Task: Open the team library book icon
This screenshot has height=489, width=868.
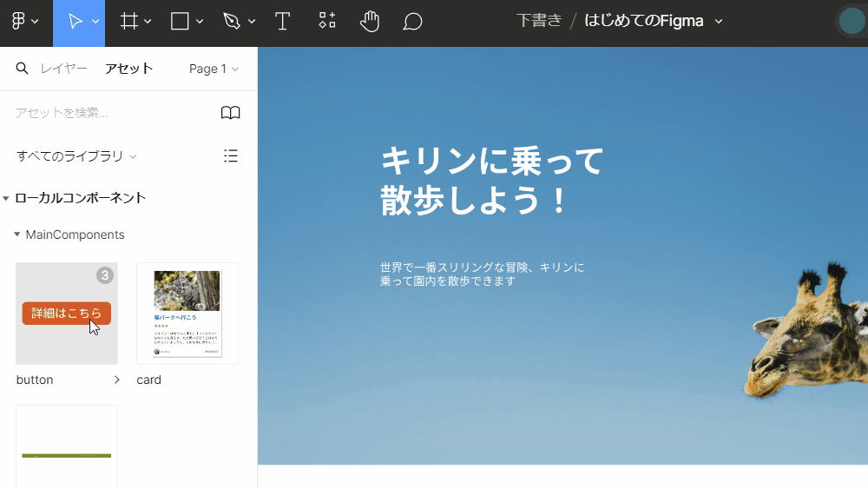Action: (x=230, y=113)
